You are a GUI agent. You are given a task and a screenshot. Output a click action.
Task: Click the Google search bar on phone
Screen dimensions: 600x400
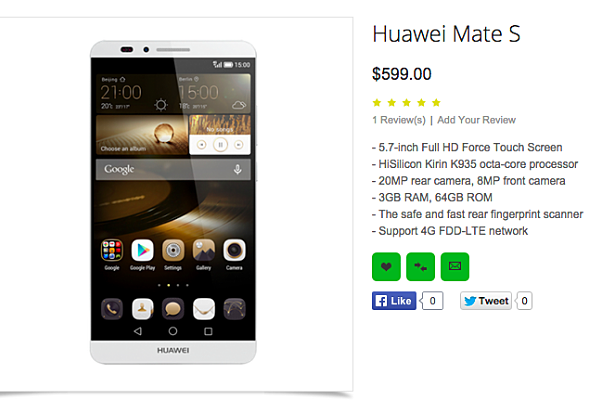tap(173, 170)
